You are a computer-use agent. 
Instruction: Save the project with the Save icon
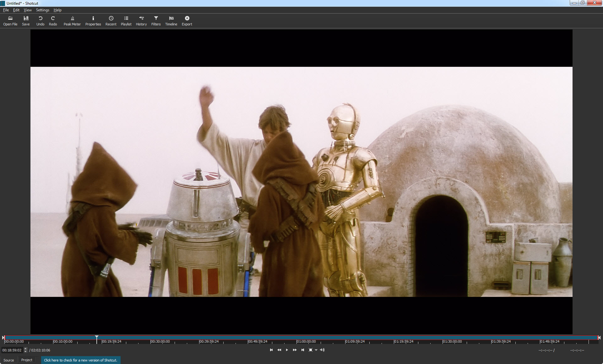click(x=26, y=21)
